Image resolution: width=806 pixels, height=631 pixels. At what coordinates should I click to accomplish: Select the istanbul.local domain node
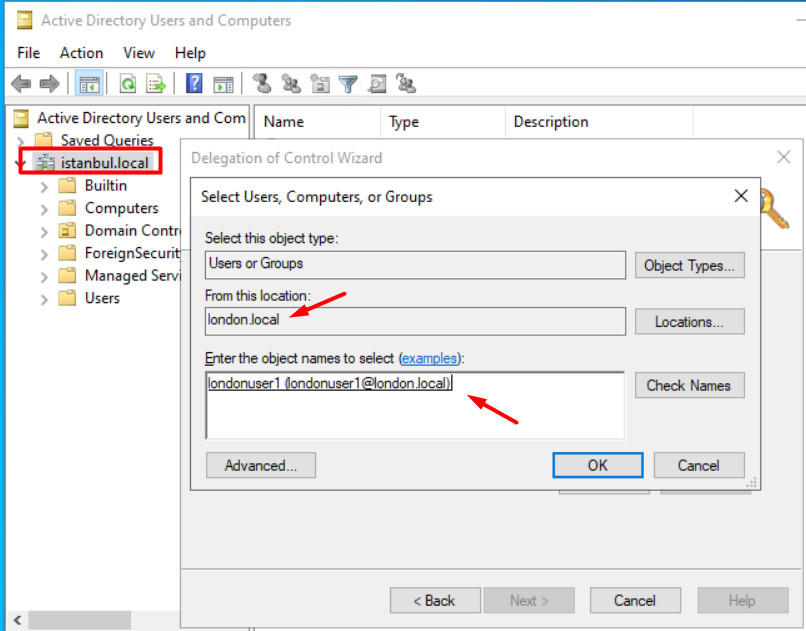point(104,162)
